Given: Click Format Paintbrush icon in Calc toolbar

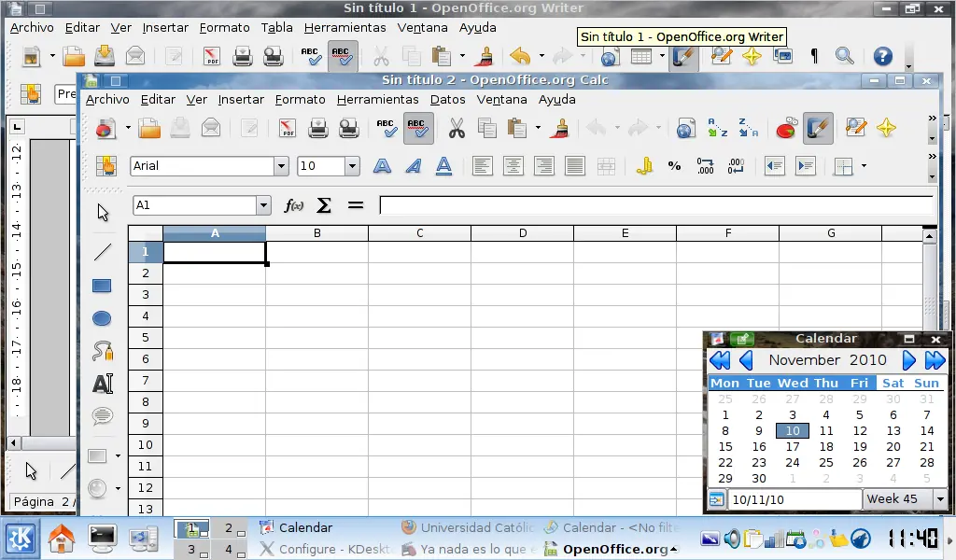Looking at the screenshot, I should pos(561,129).
